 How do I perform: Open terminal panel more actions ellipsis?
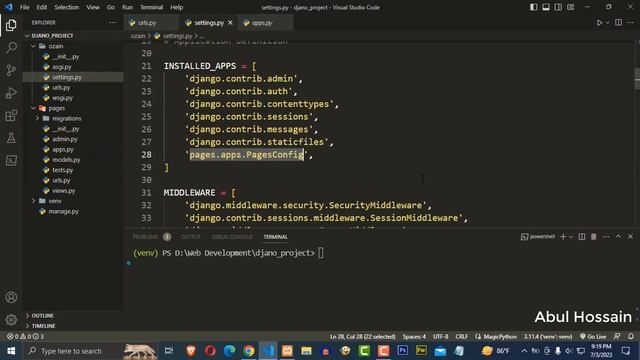[x=606, y=237]
